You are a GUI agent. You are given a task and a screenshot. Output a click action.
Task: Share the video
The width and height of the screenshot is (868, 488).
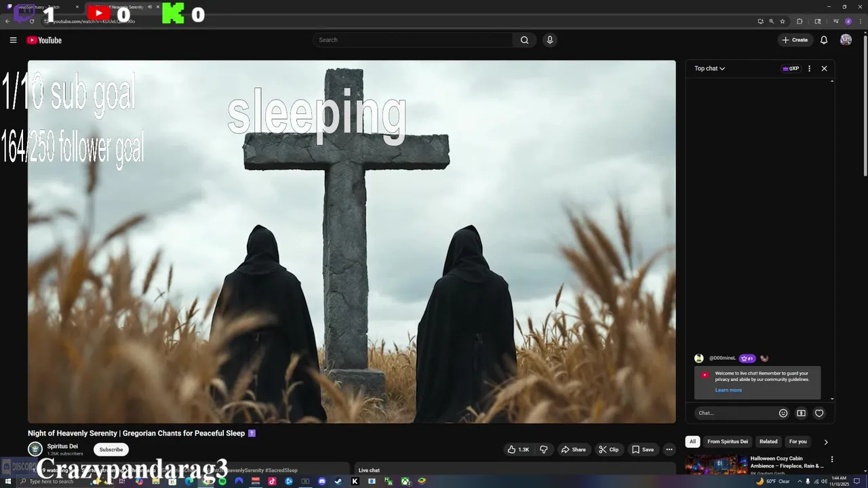(574, 449)
